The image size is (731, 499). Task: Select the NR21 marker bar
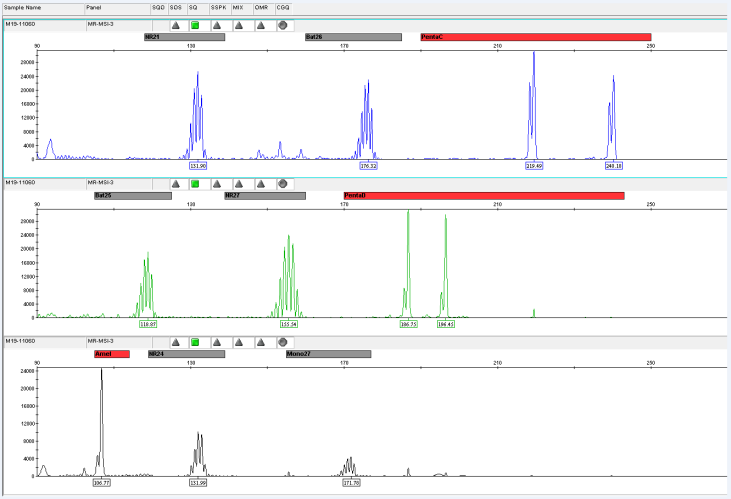click(x=184, y=37)
